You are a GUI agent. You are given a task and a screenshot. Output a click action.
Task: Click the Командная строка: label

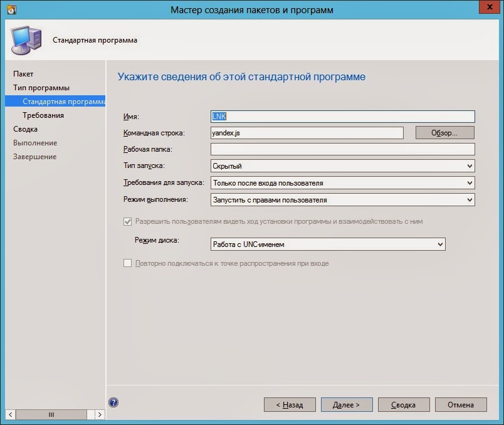click(x=154, y=133)
